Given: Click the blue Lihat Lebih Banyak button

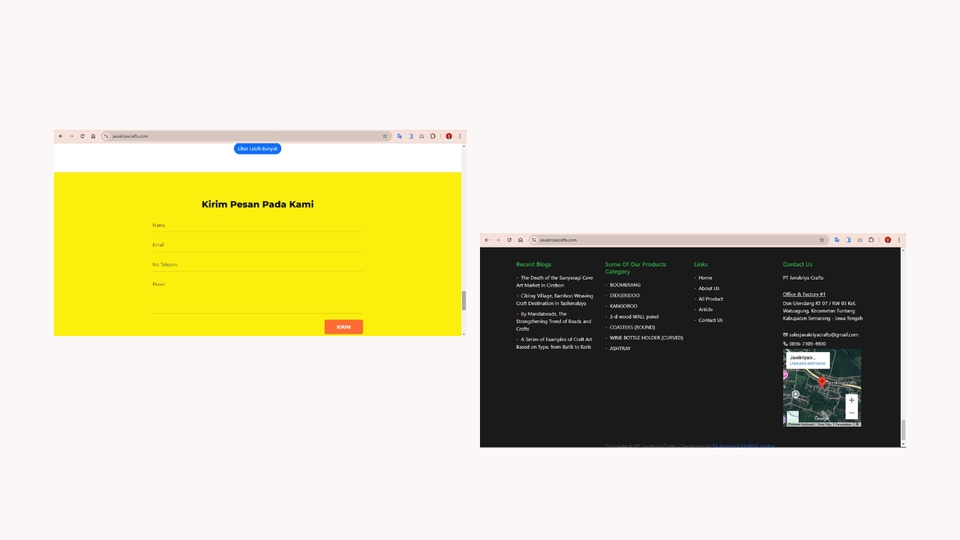Looking at the screenshot, I should point(257,149).
